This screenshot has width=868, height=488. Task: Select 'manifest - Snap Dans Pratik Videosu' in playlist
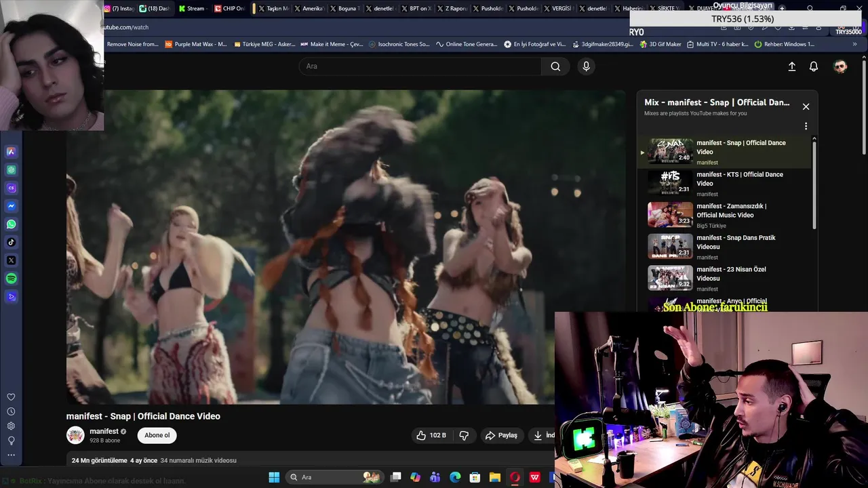pyautogui.click(x=725, y=247)
